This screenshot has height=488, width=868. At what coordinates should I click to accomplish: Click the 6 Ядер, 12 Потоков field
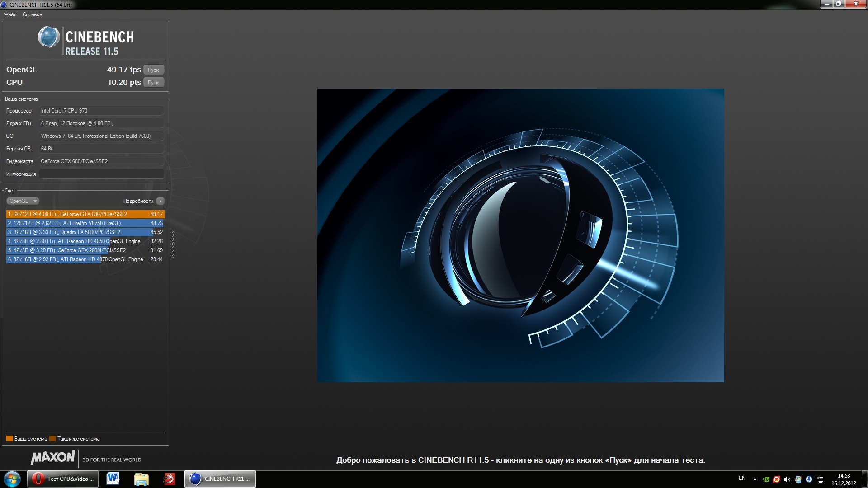click(101, 123)
